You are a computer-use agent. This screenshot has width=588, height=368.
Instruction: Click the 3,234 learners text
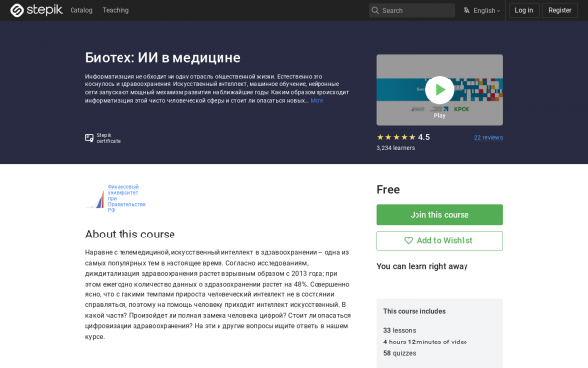click(x=396, y=148)
